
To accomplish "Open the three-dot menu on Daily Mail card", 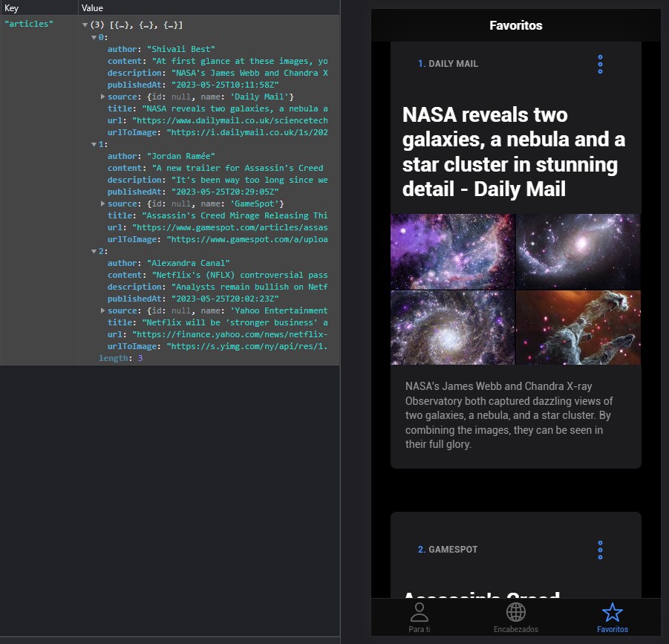I will pyautogui.click(x=600, y=64).
